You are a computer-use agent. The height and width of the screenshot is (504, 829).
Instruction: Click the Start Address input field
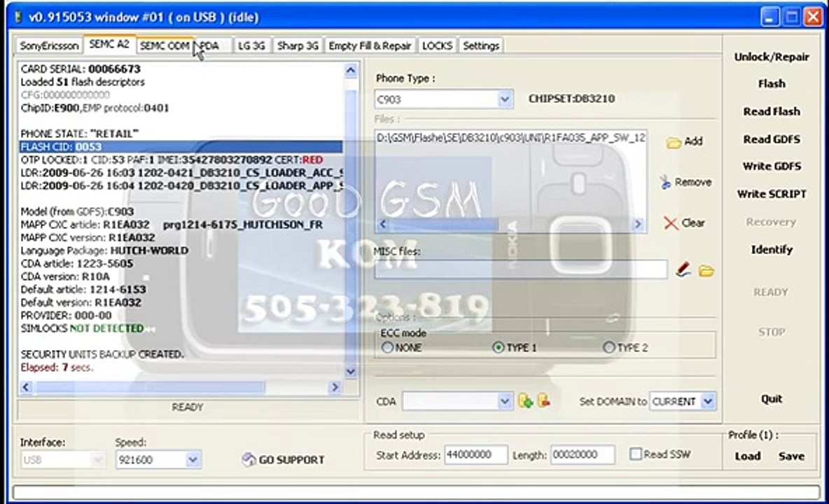[476, 455]
